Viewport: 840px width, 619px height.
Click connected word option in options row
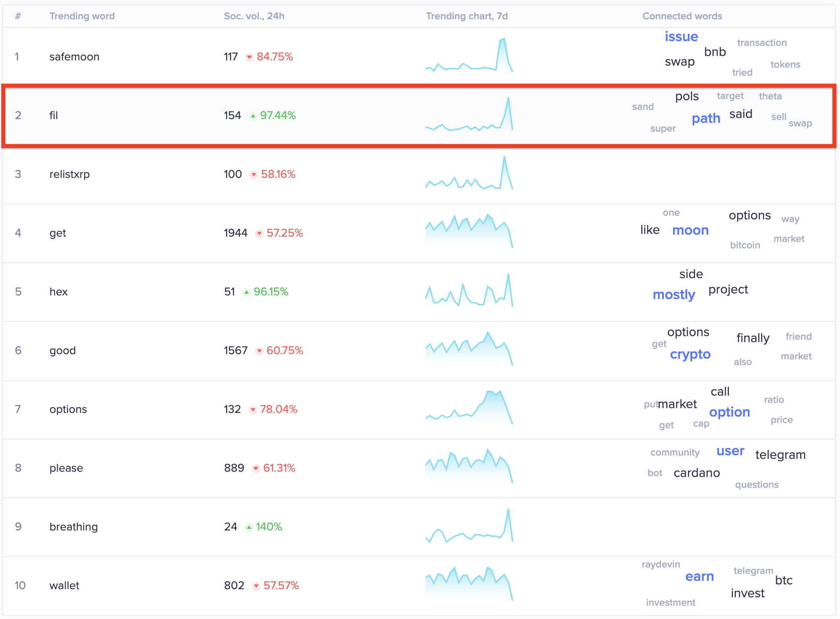[x=730, y=413]
